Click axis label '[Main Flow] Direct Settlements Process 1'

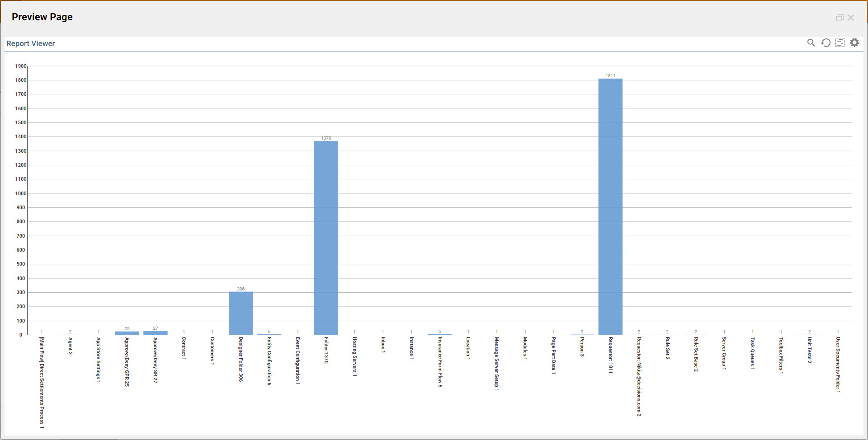pyautogui.click(x=42, y=383)
